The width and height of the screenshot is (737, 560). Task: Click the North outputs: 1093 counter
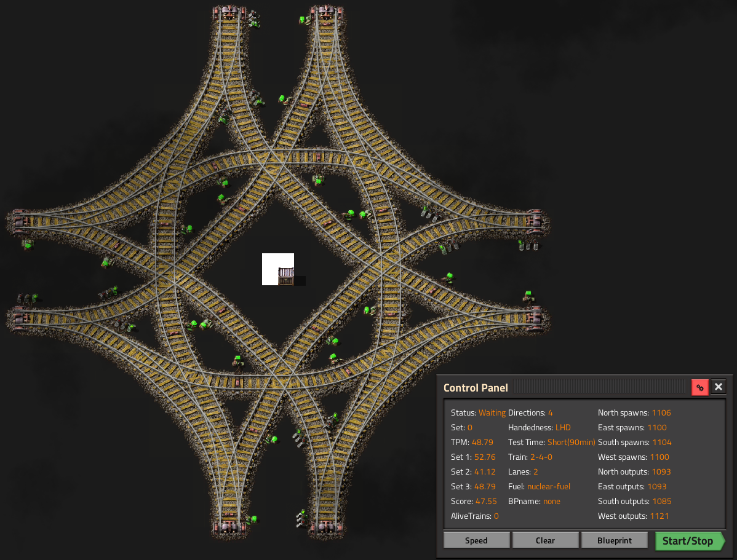634,471
